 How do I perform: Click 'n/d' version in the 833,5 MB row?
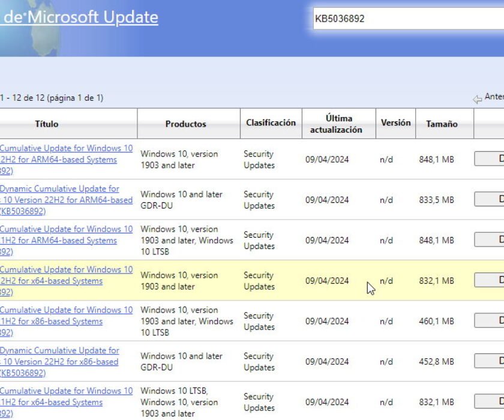coord(386,200)
